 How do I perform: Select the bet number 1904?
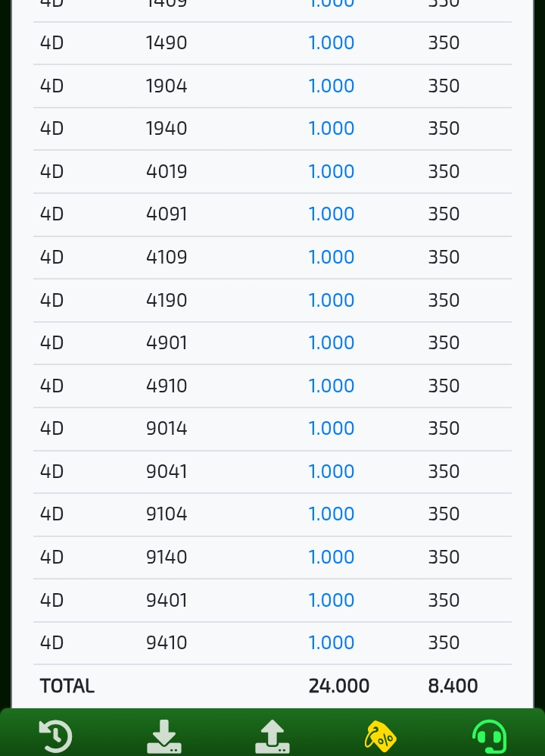click(x=167, y=86)
